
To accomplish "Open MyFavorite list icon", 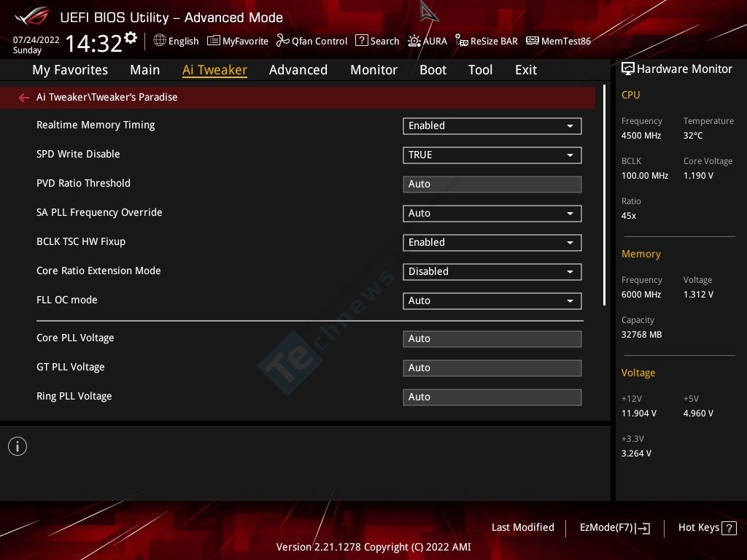I will (214, 41).
